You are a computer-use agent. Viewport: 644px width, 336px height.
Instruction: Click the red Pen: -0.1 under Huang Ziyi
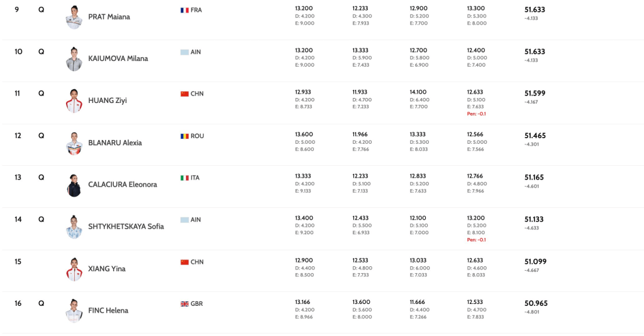tap(476, 114)
